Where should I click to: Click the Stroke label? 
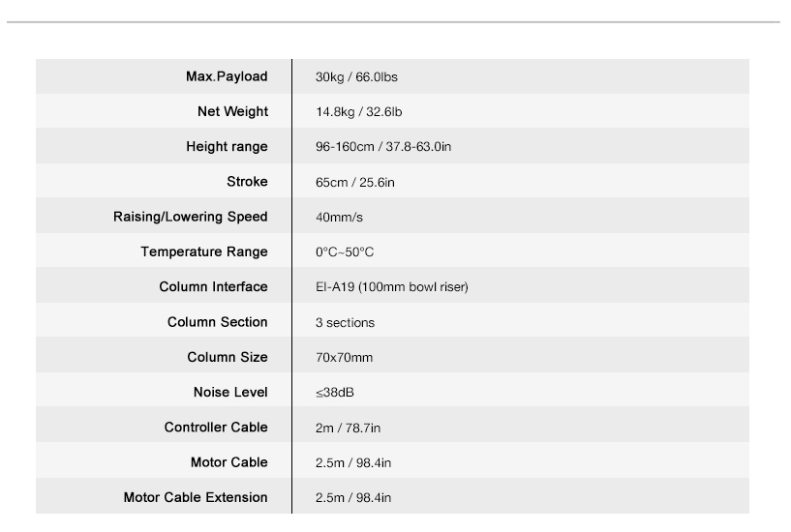pos(247,182)
